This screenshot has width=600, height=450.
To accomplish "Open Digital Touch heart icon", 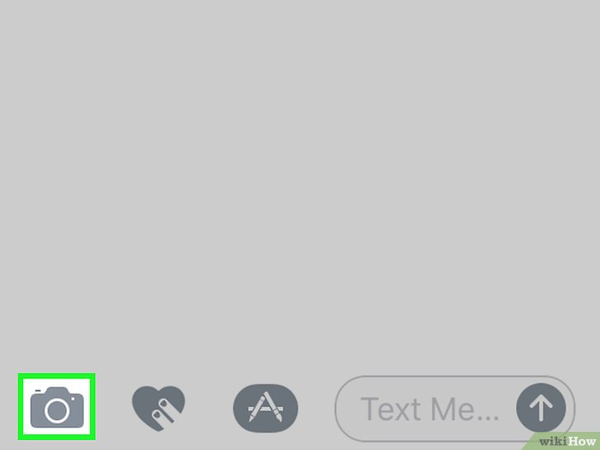I will tap(158, 408).
